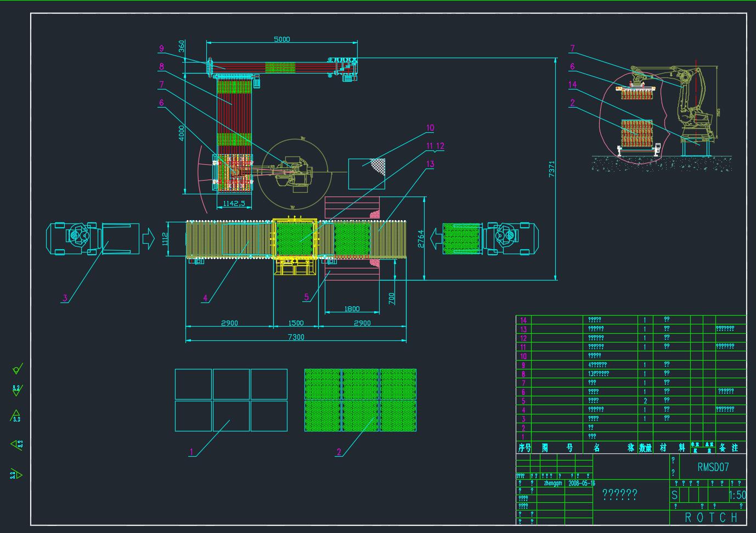Screen dimensions: 756x533
Task: Select the yellow palletizing station frame
Action: (x=295, y=238)
